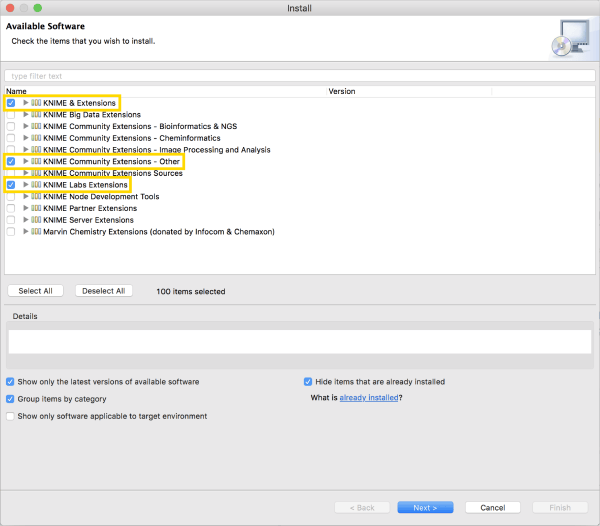Expand the KNIME Labs Extensions node
The height and width of the screenshot is (526, 600).
pos(26,185)
